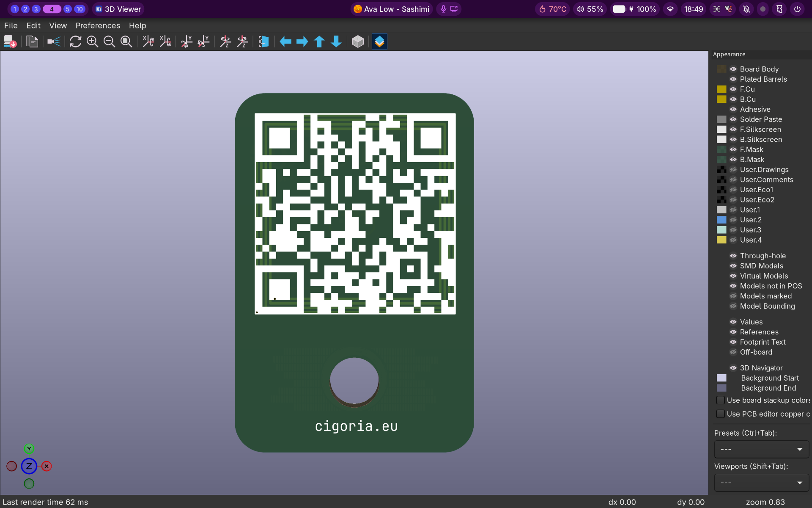Screen dimensions: 812x508
Task: Click the Zoom to fit icon
Action: coord(126,41)
